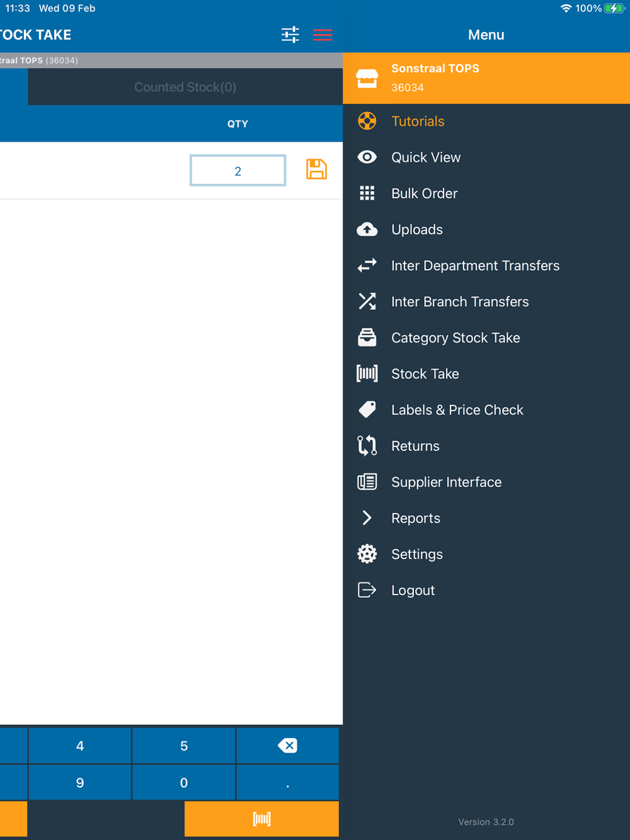Click the Menu panel title
The width and height of the screenshot is (630, 840).
coord(486,35)
